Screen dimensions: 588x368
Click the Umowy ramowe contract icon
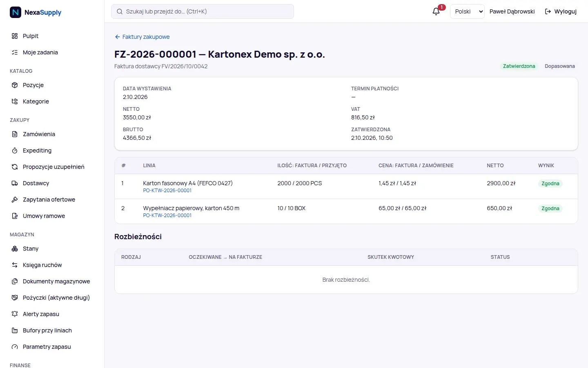15,216
